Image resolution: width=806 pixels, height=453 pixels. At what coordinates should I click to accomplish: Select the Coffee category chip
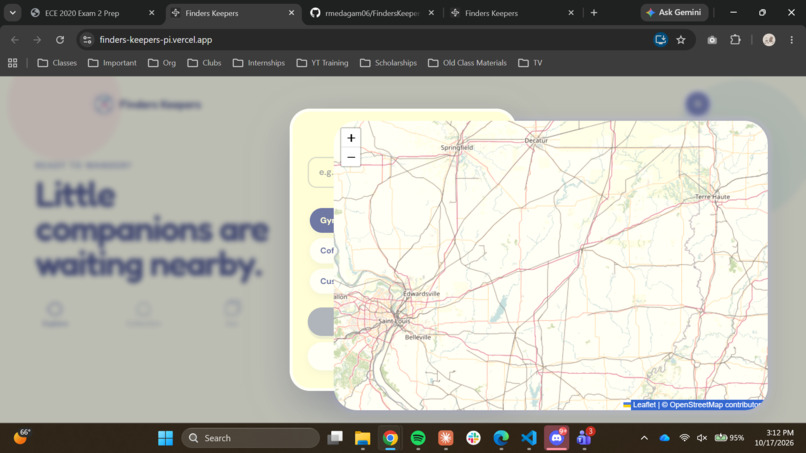323,250
